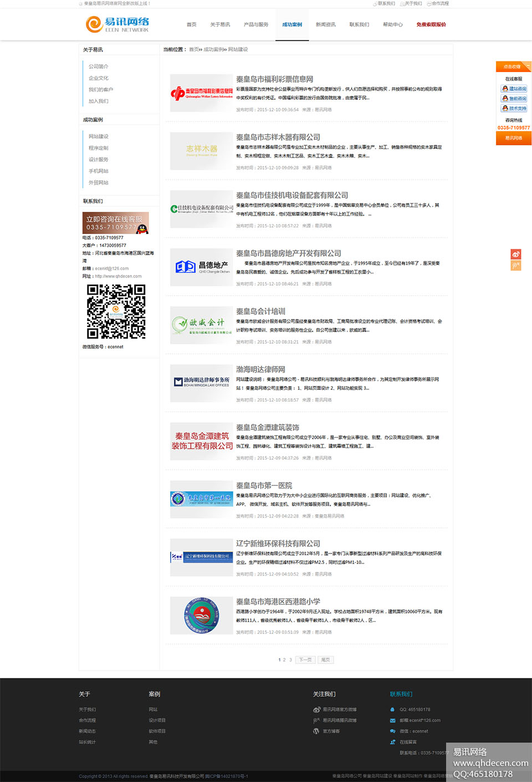Image resolution: width=532 pixels, height=782 pixels.
Task: Click the QQ penguin on the sidebar consultation banner
Action: pos(142,228)
